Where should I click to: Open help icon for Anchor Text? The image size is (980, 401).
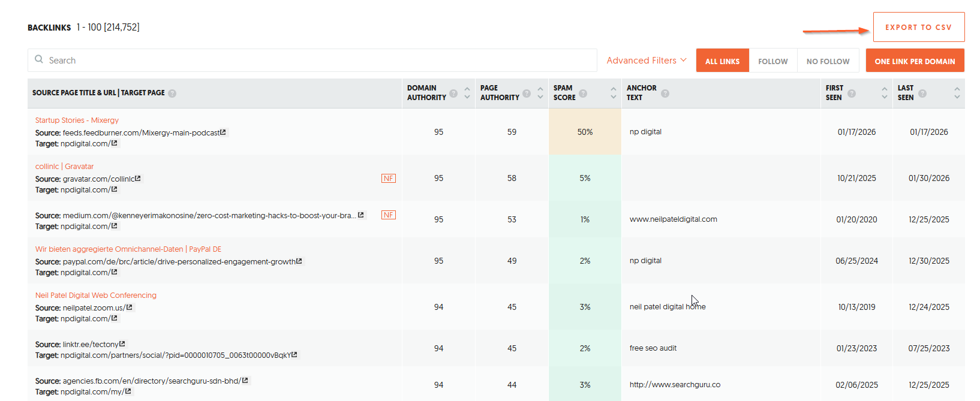(665, 94)
